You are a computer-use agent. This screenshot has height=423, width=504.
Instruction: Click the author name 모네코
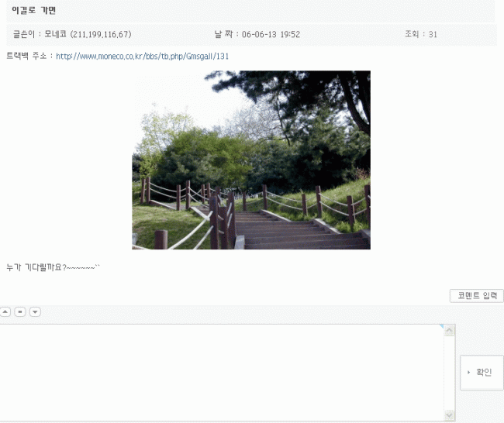coord(55,34)
